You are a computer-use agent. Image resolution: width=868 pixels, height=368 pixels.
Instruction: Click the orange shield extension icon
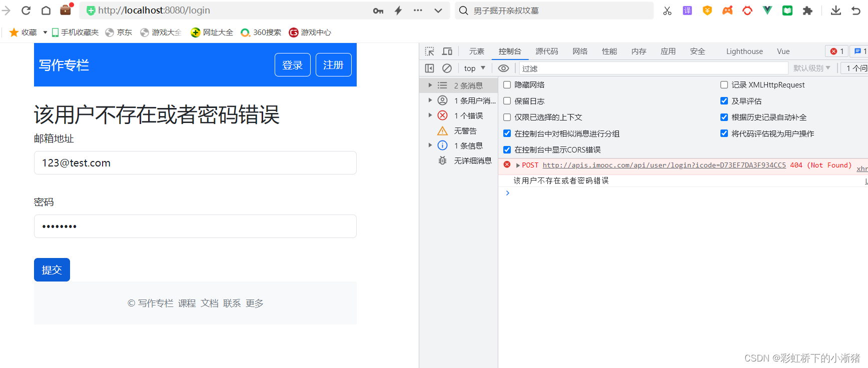pyautogui.click(x=707, y=10)
